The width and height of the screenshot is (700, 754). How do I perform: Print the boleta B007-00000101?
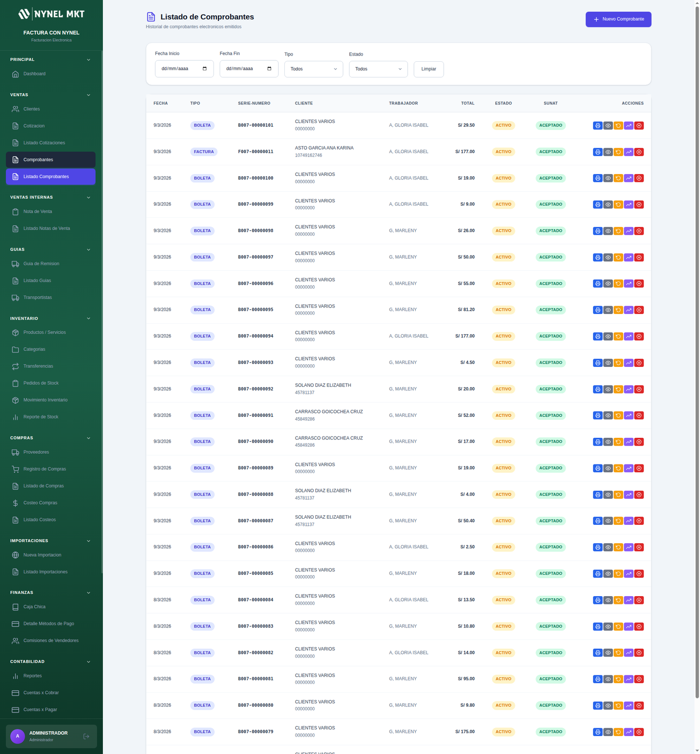(x=598, y=126)
